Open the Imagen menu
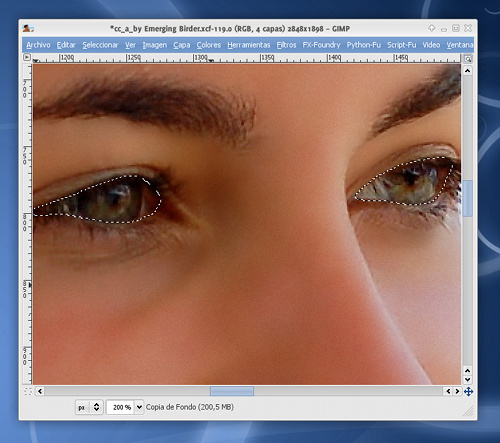 click(x=155, y=45)
